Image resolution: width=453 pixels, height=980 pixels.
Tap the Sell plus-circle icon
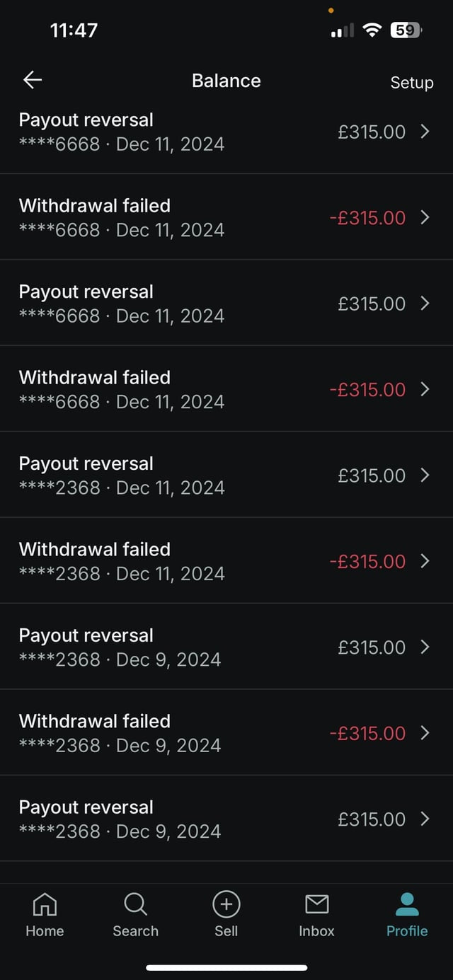pos(226,904)
